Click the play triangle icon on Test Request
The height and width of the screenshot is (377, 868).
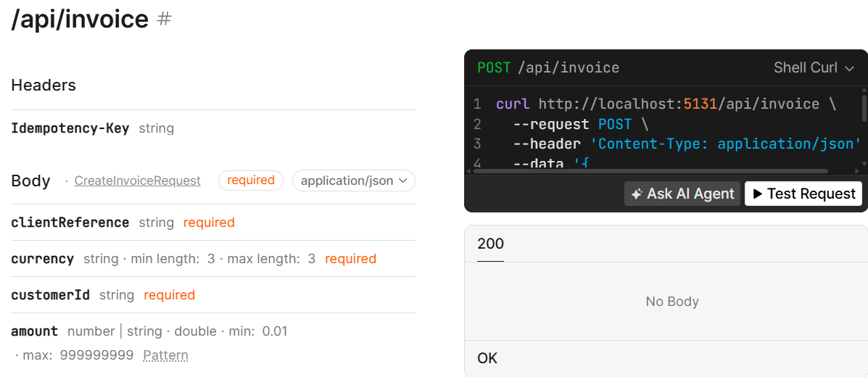758,194
